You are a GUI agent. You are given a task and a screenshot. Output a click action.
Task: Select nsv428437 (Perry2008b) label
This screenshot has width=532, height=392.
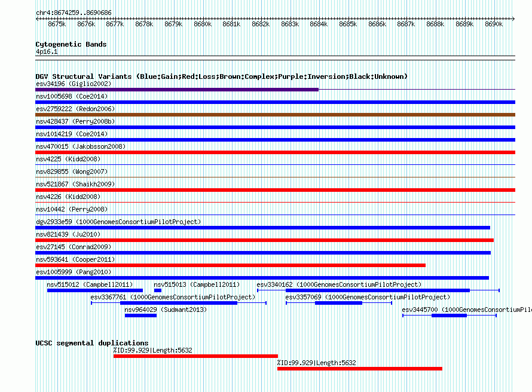[x=75, y=121]
